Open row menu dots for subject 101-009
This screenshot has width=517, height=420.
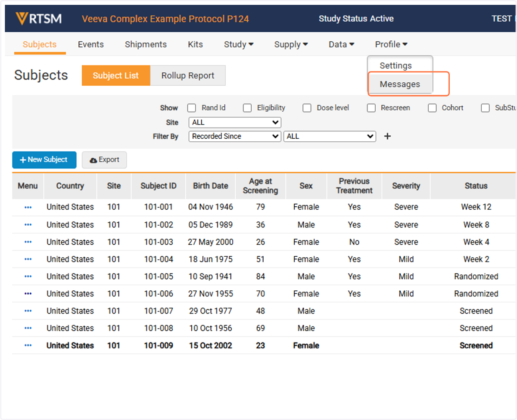click(x=28, y=345)
